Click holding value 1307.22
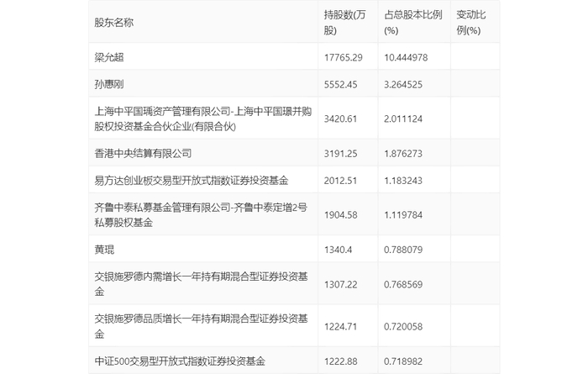This screenshot has width=588, height=374. pos(340,284)
